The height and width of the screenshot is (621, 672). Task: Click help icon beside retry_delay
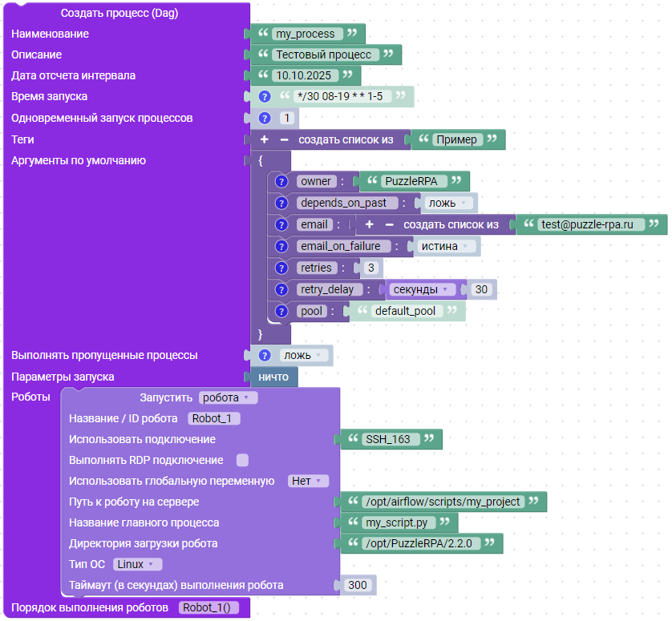click(x=281, y=290)
